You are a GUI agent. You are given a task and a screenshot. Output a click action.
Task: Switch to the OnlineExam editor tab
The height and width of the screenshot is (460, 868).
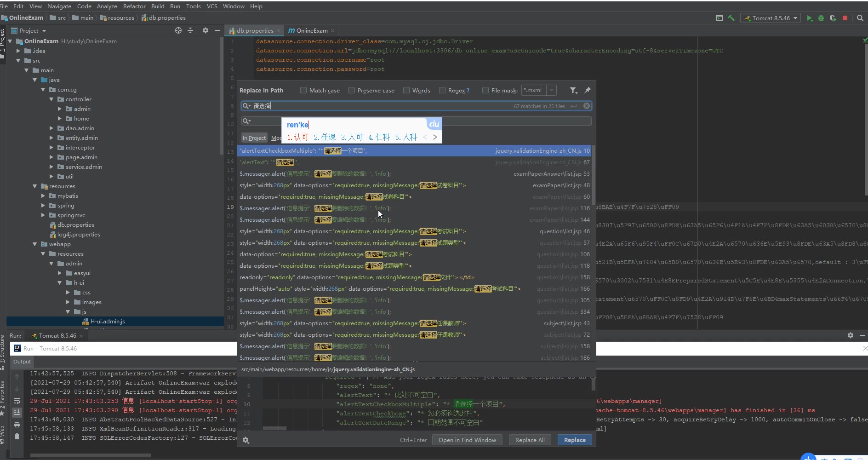tap(311, 31)
